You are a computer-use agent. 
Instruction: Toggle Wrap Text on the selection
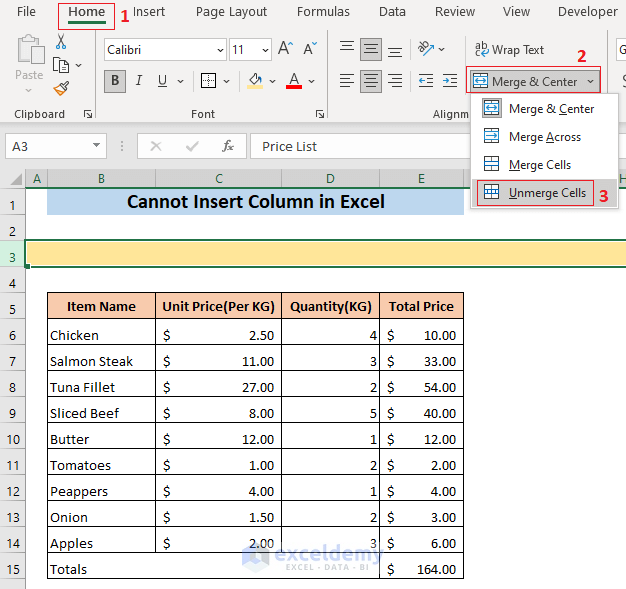(509, 49)
